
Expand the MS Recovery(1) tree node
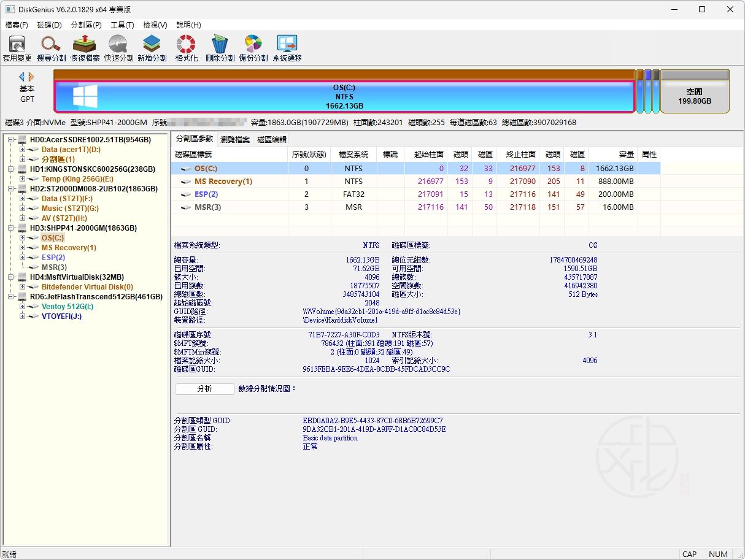tap(23, 248)
